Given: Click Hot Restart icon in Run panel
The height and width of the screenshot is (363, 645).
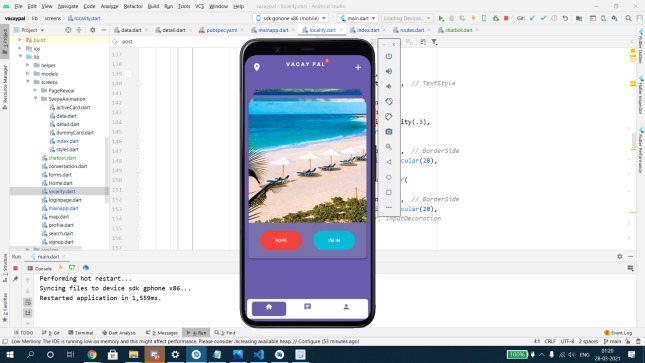Looking at the screenshot, I should (x=72, y=268).
